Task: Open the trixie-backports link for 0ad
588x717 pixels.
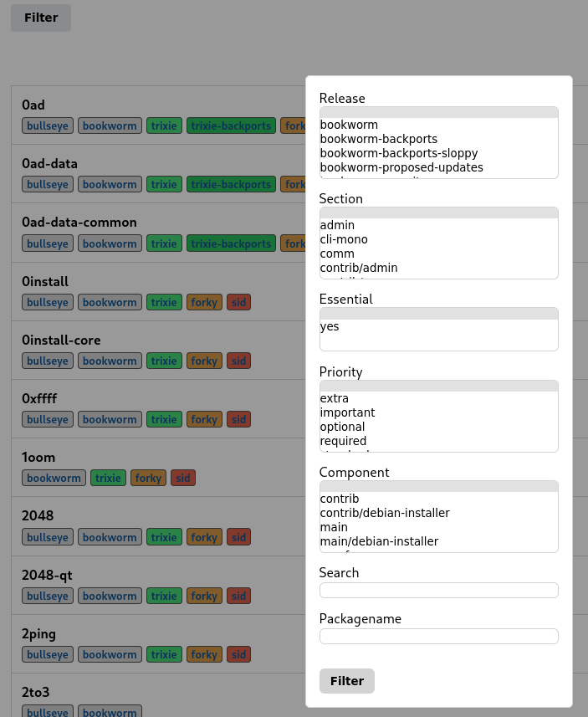Action: (231, 125)
